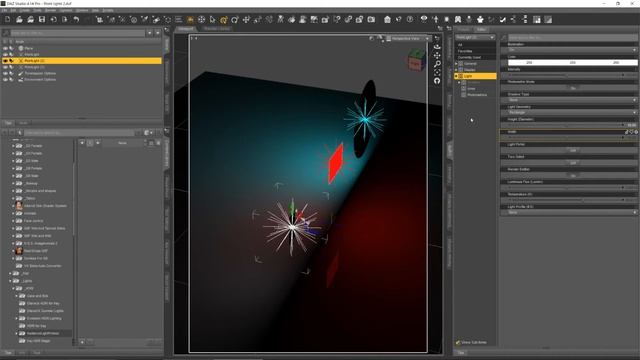This screenshot has height=360, width=640.
Task: Click the viewport magnifier zoom control
Action: coord(437,64)
